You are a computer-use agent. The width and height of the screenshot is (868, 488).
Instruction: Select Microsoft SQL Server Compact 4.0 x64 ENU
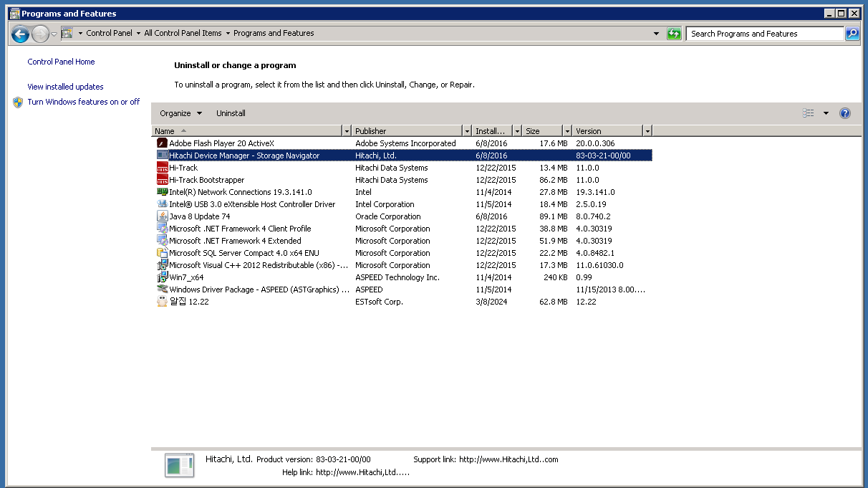tap(243, 253)
